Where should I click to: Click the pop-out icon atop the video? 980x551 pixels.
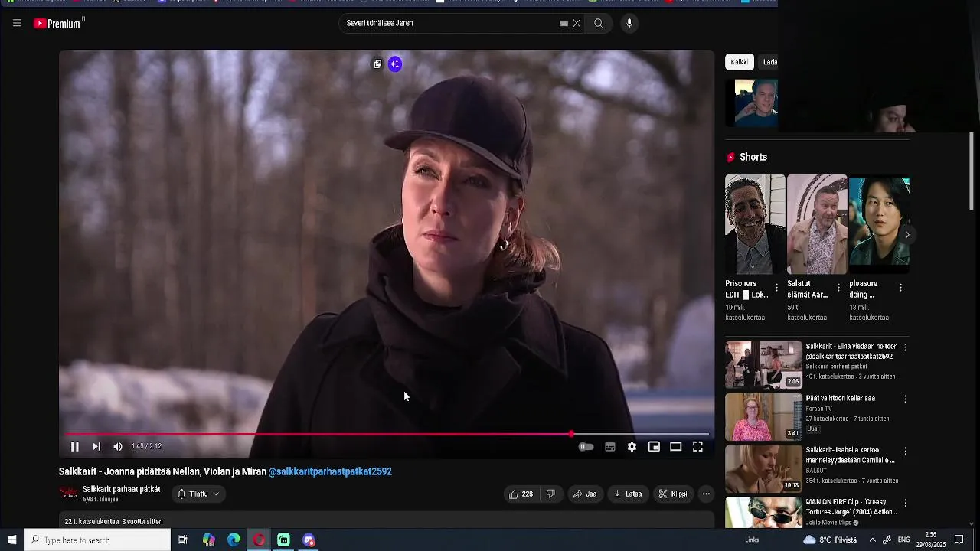click(x=377, y=64)
